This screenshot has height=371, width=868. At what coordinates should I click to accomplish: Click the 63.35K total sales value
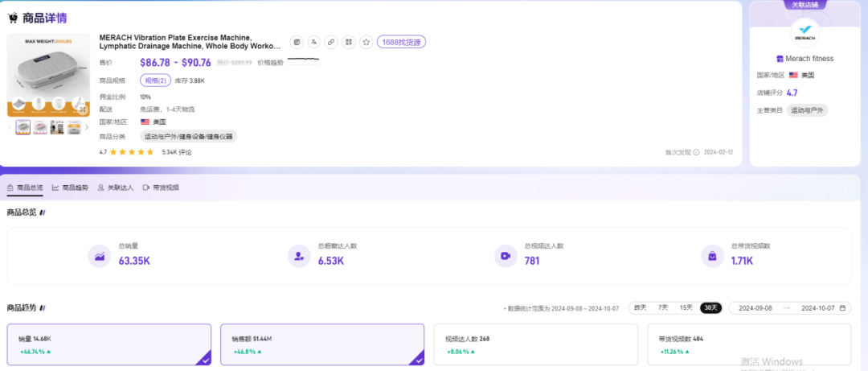134,261
